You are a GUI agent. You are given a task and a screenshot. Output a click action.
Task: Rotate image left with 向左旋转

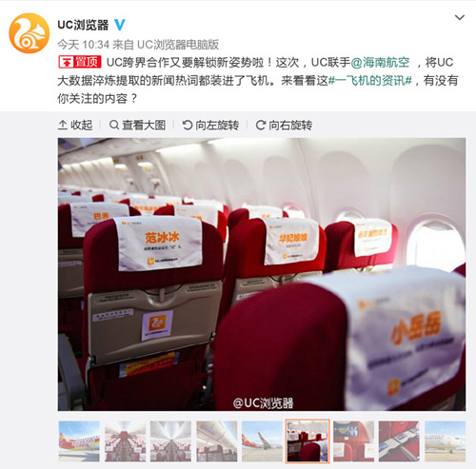tap(210, 126)
